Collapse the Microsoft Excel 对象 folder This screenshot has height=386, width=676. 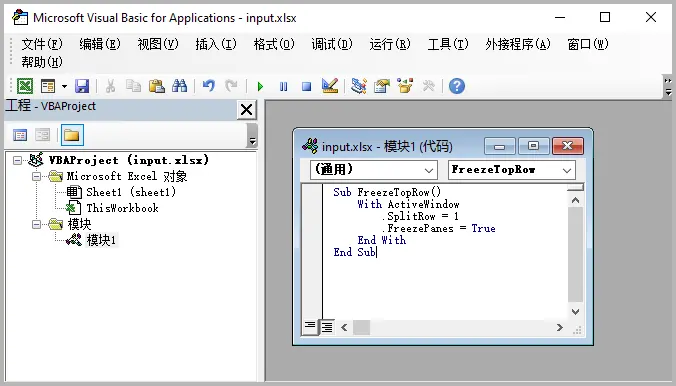(37, 176)
